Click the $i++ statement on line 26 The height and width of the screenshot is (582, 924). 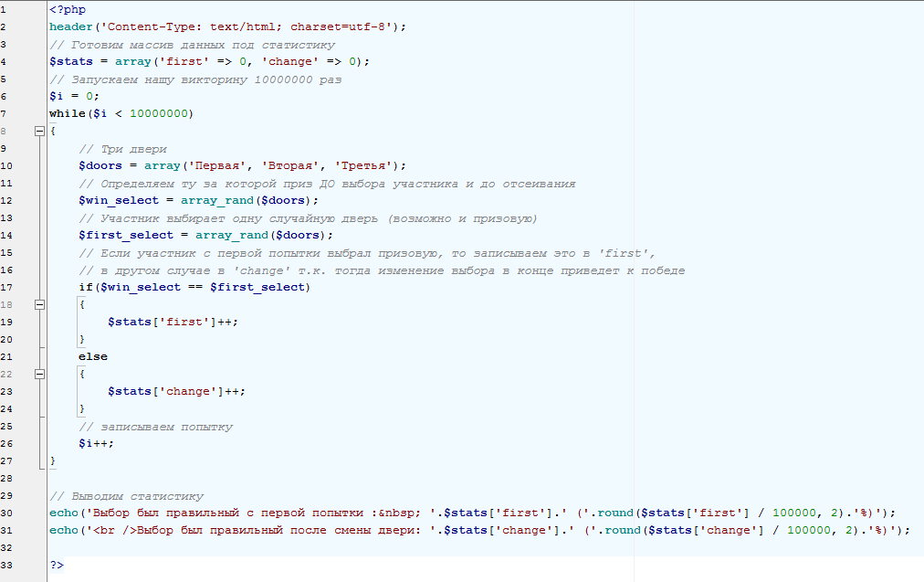point(96,443)
